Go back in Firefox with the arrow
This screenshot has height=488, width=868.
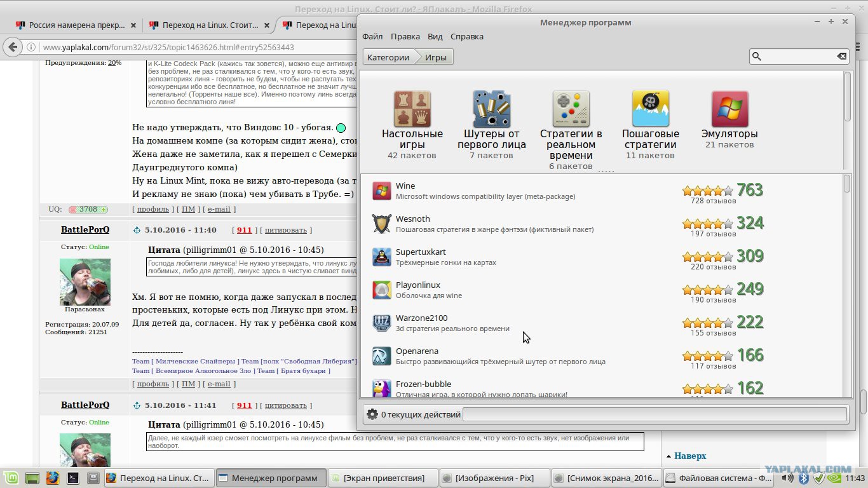12,47
